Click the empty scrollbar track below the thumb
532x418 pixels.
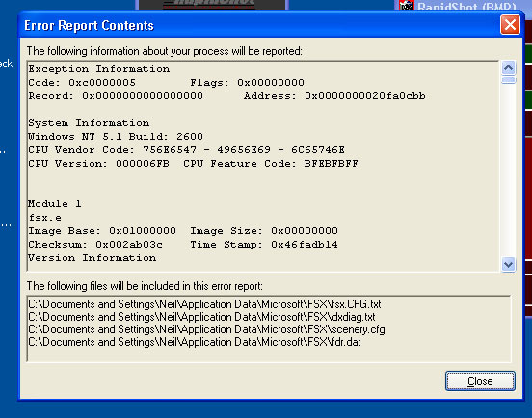point(508,170)
